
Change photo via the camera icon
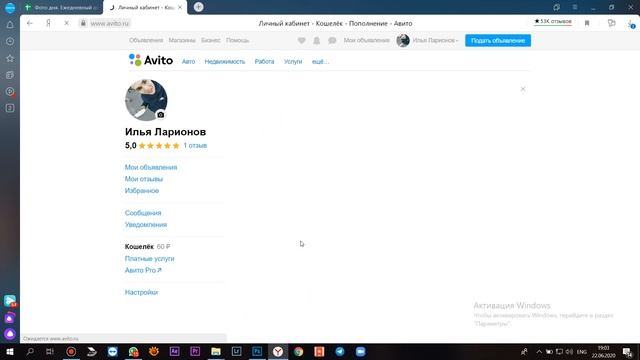[161, 115]
